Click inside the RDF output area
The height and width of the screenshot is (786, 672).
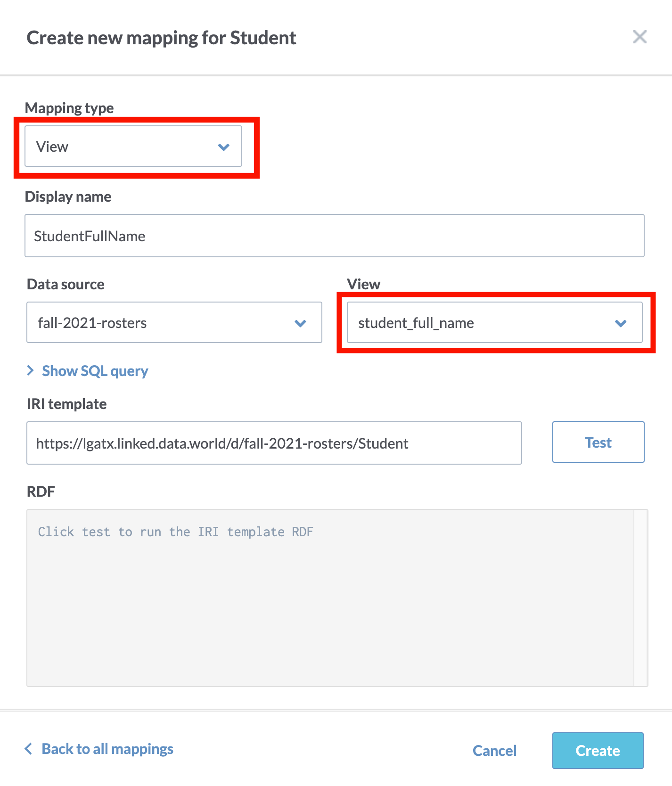[330, 598]
